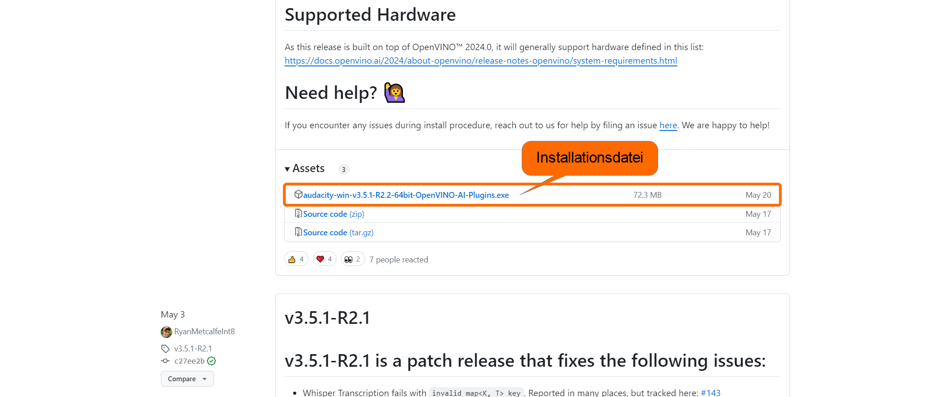
Task: Click the 'here' link to file an issue
Action: point(668,126)
